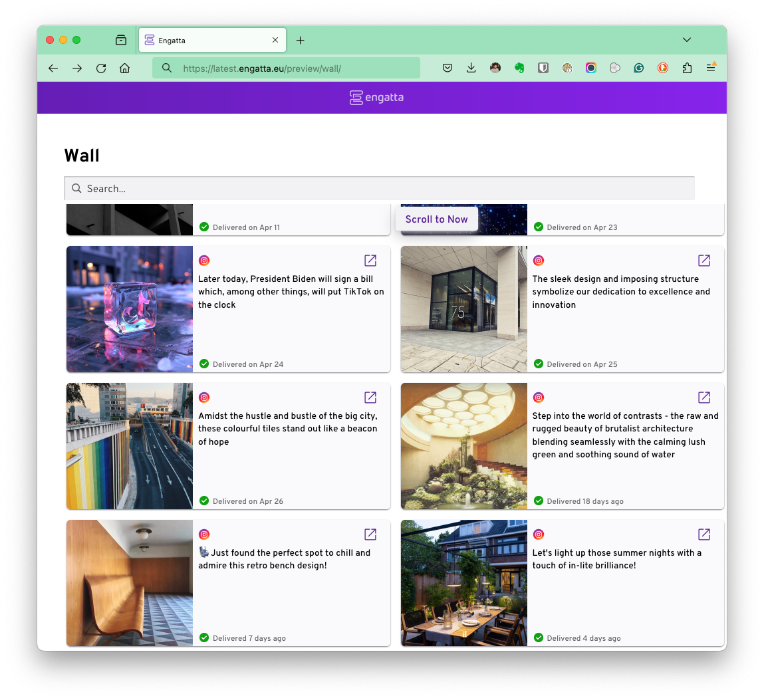Image resolution: width=764 pixels, height=700 pixels.
Task: Click open icon on brutalist architecture post
Action: click(x=704, y=398)
